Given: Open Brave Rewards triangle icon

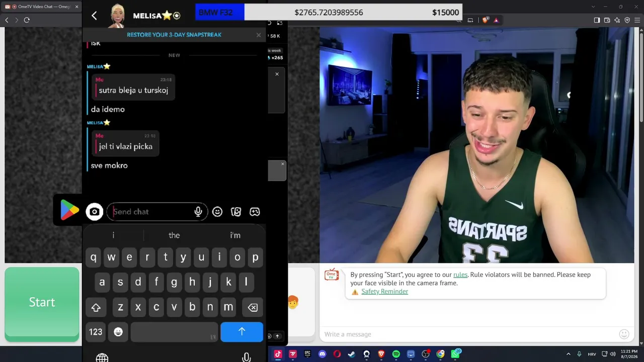Looking at the screenshot, I should pos(496,20).
